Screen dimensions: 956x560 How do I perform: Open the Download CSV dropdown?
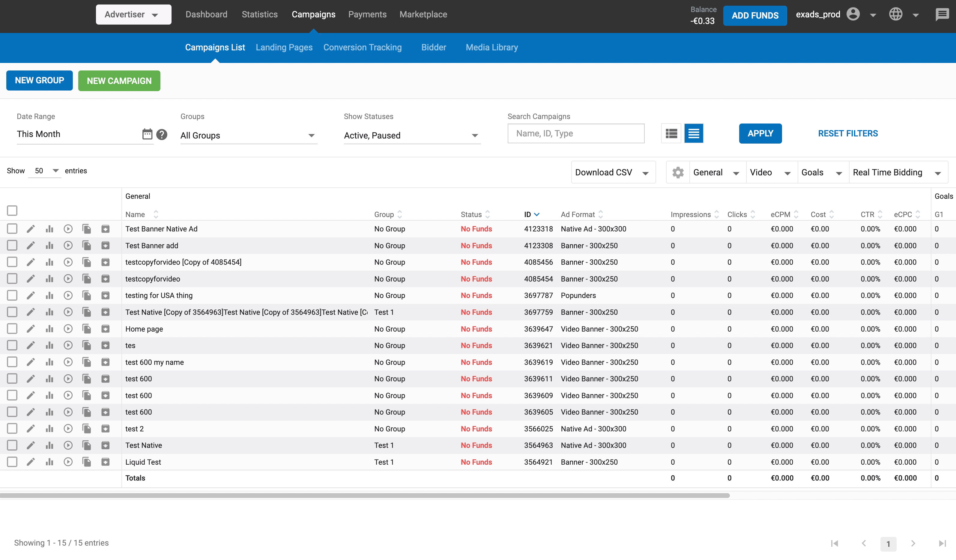[x=613, y=172]
